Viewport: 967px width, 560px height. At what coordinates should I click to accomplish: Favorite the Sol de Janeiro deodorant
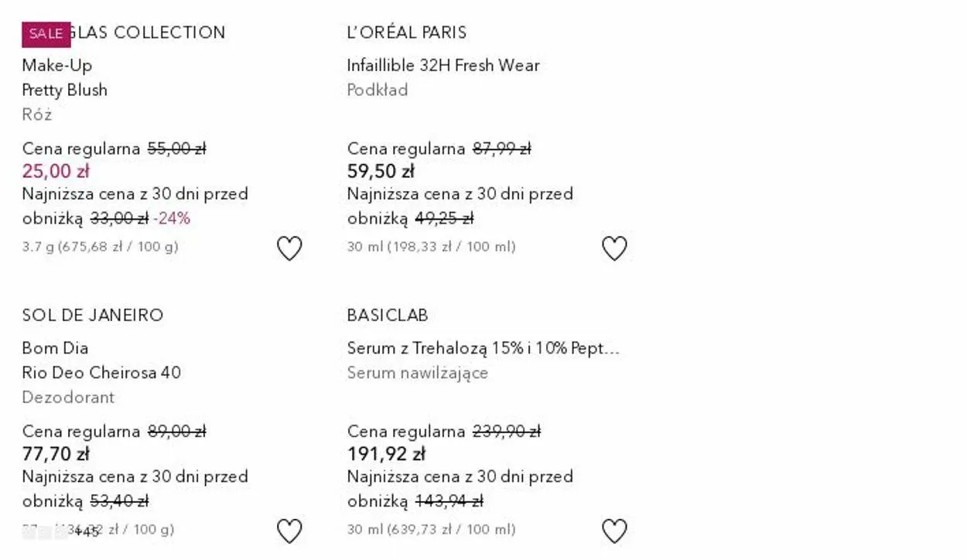point(289,531)
